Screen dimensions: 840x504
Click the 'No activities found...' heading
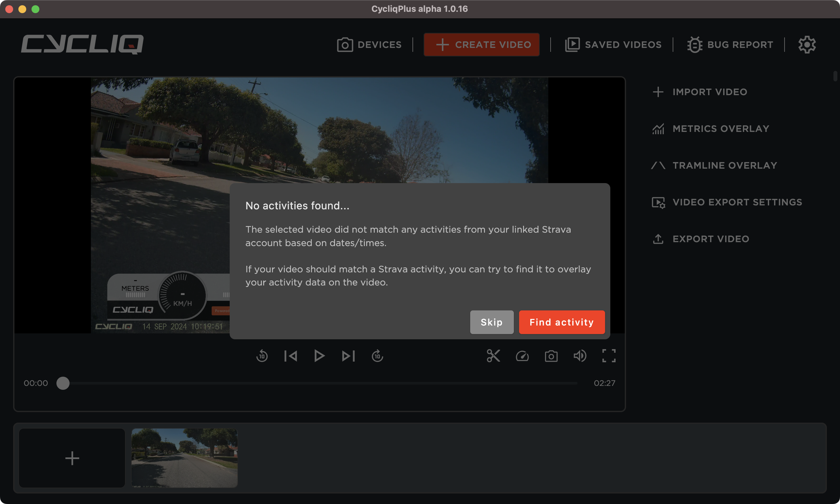297,205
